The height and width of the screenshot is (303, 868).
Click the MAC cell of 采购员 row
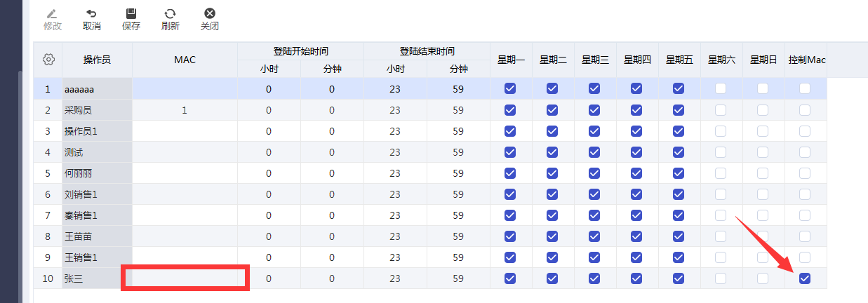point(185,110)
